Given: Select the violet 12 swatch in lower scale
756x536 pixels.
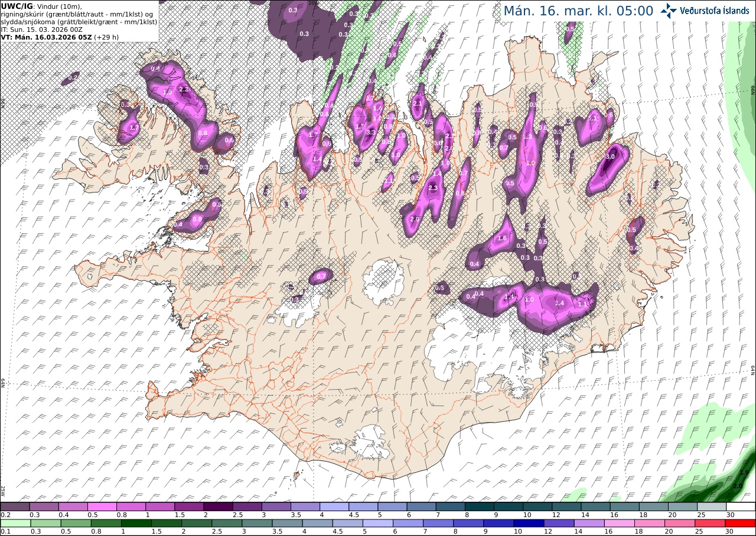Looking at the screenshot, I should [559, 523].
